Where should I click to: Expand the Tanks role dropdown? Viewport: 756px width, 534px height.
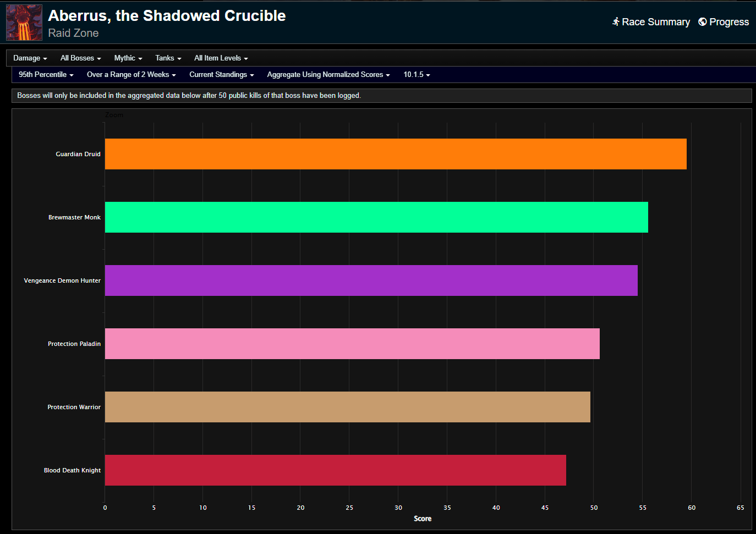pyautogui.click(x=167, y=58)
